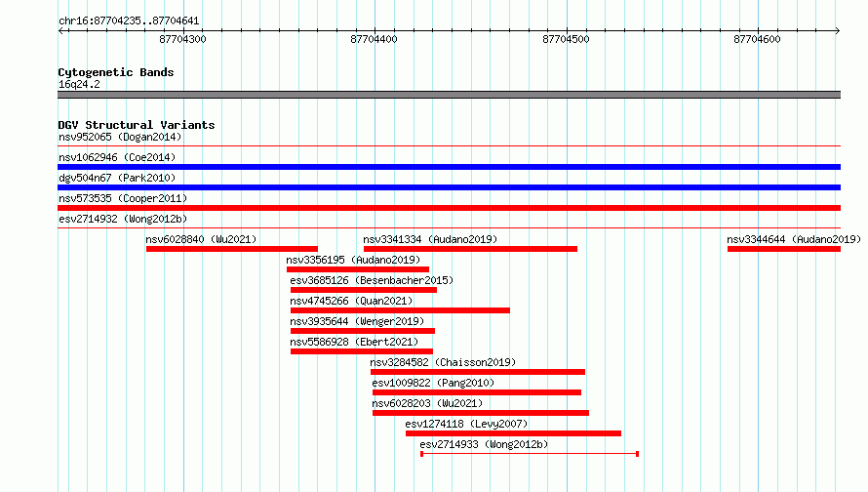Open variant nsv3356195 (Audano2019) label
The image size is (868, 492).
[353, 260]
